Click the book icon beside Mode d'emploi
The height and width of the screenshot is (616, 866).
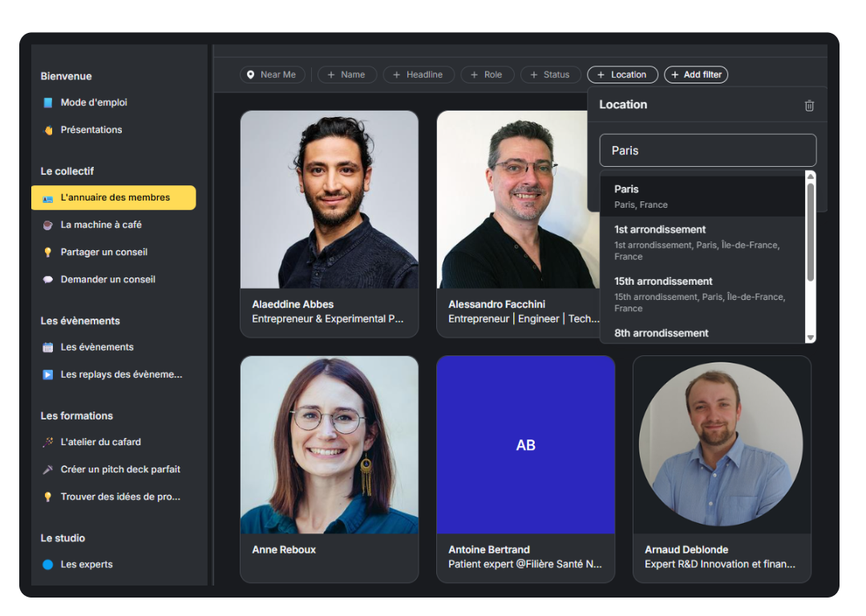coord(48,103)
